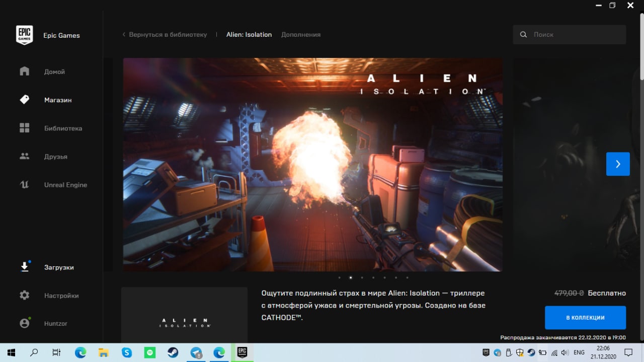644x362 pixels.
Task: Open Unreal Engine sidebar entry
Action: pos(65,185)
